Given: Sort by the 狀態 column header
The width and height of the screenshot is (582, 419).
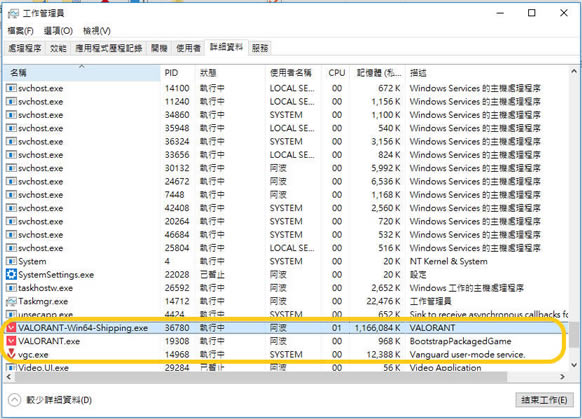Looking at the screenshot, I should (x=230, y=73).
